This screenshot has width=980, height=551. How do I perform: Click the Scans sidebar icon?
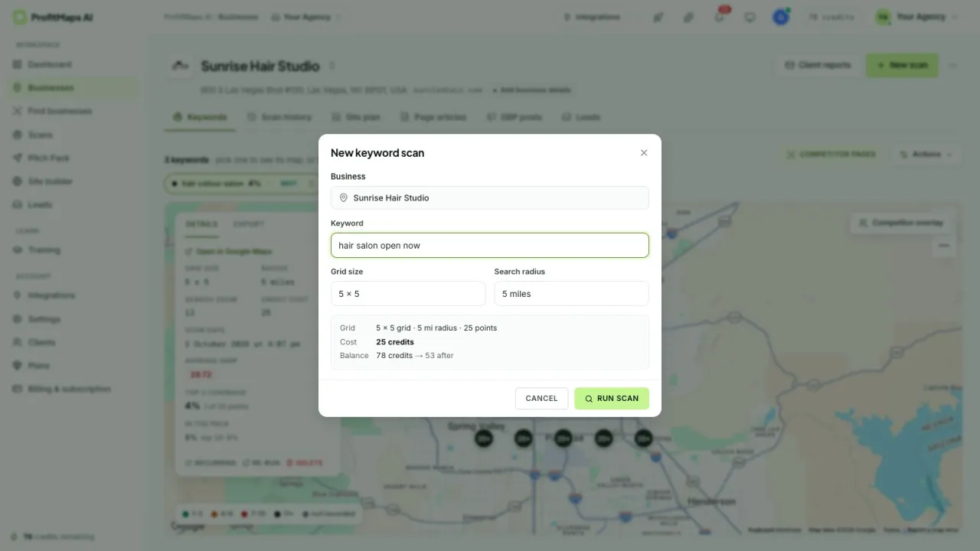point(18,135)
